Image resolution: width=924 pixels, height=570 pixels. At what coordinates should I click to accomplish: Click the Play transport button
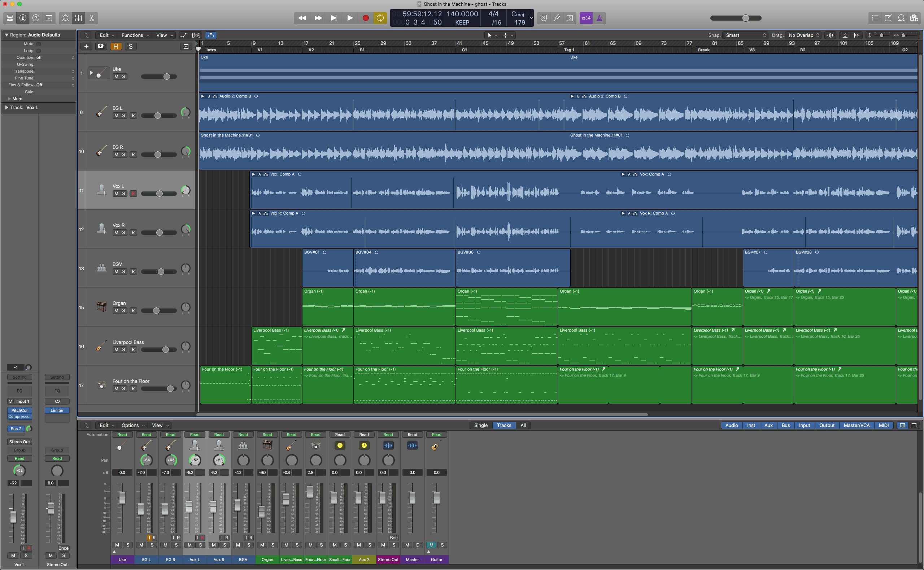[349, 18]
